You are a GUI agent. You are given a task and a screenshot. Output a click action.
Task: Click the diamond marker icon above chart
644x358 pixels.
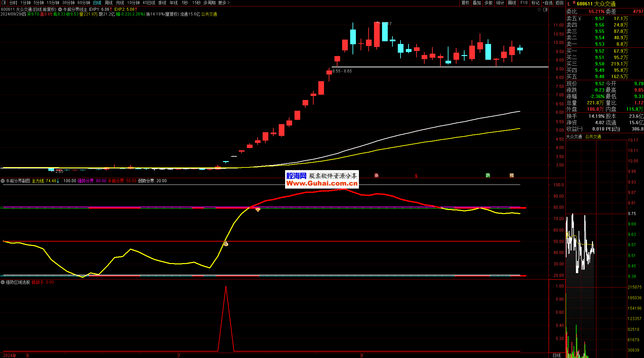539,10
